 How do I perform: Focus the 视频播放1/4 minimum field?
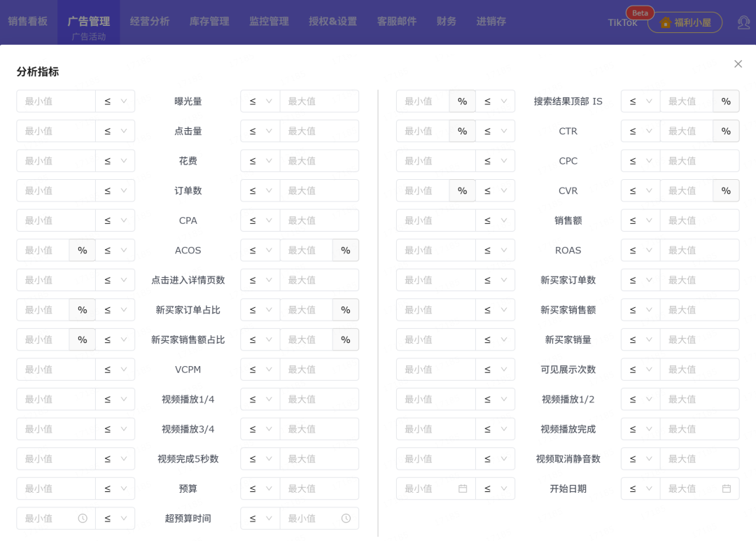(x=56, y=399)
